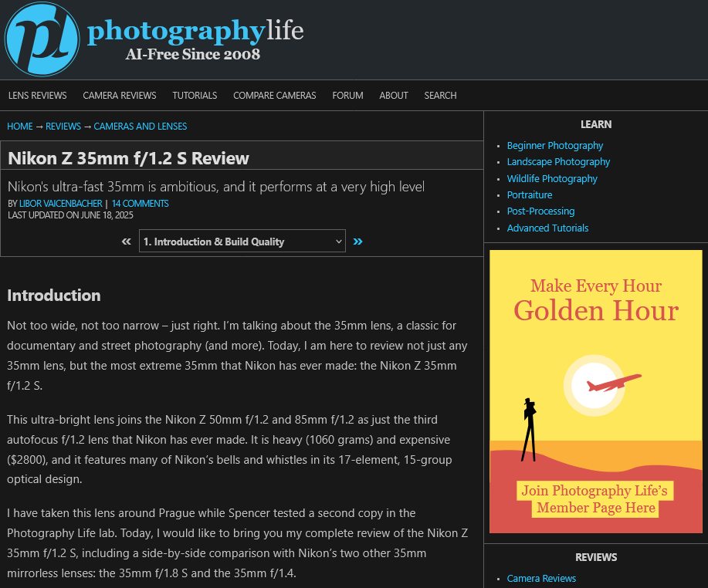The image size is (708, 588).
Task: Open Tutorials menu item
Action: tap(195, 96)
